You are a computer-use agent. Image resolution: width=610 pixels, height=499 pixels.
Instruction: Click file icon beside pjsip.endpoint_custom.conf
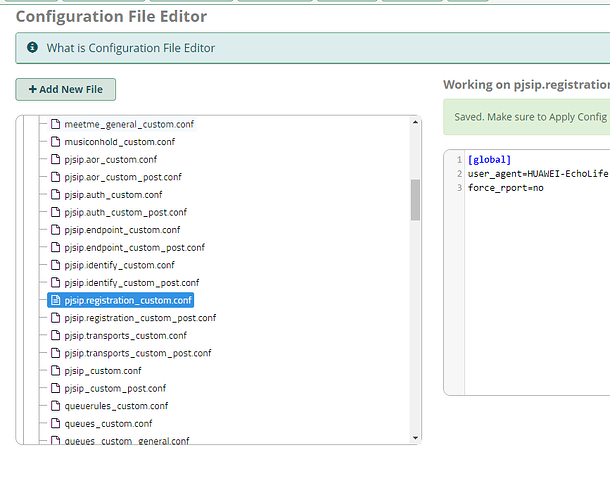pos(56,230)
